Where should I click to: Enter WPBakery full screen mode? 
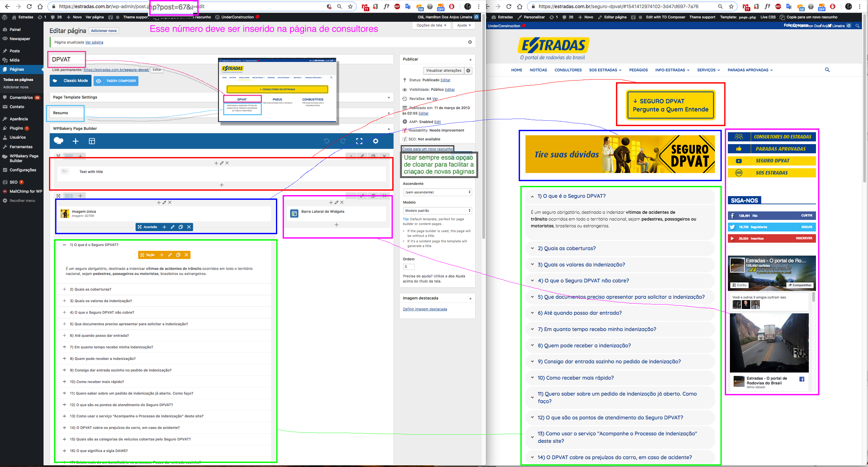[359, 141]
